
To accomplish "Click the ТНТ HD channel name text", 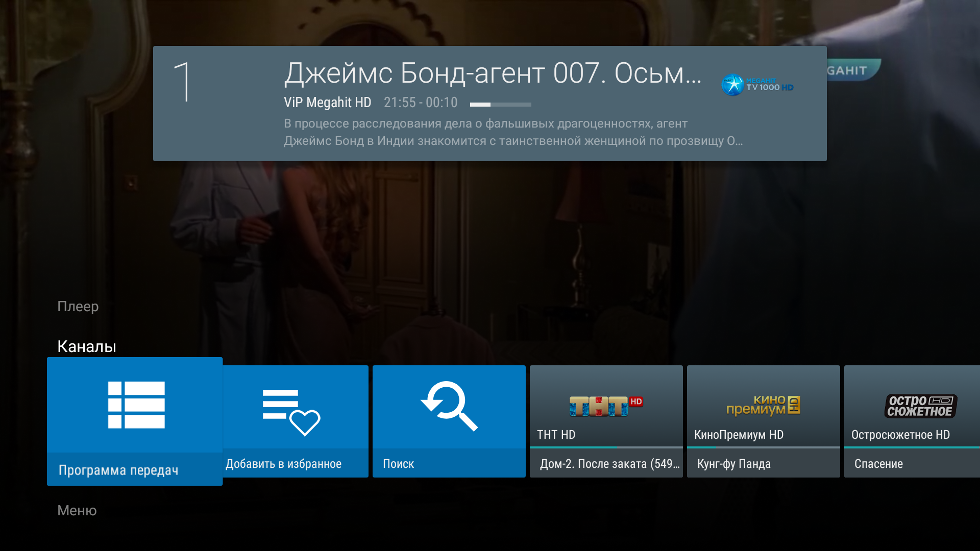I will [x=556, y=435].
